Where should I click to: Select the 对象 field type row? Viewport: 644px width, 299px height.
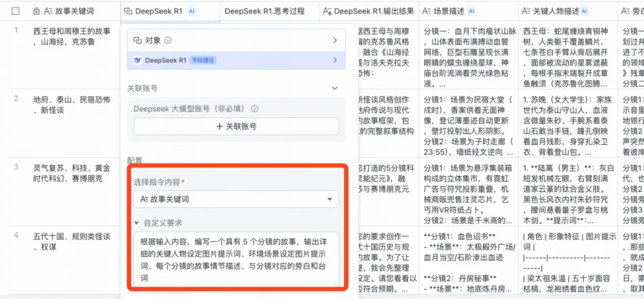click(236, 40)
